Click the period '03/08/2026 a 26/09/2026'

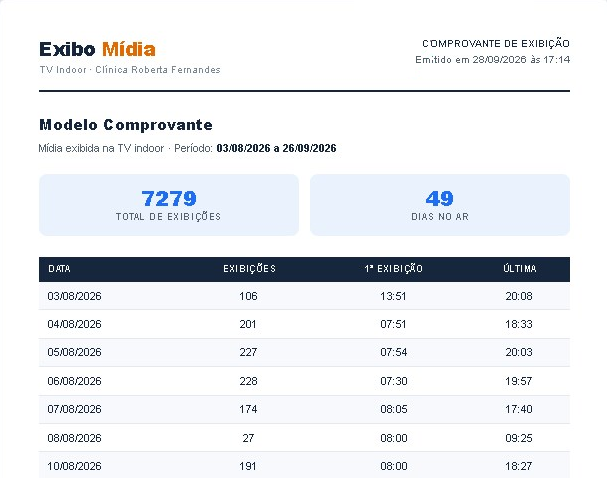point(276,148)
